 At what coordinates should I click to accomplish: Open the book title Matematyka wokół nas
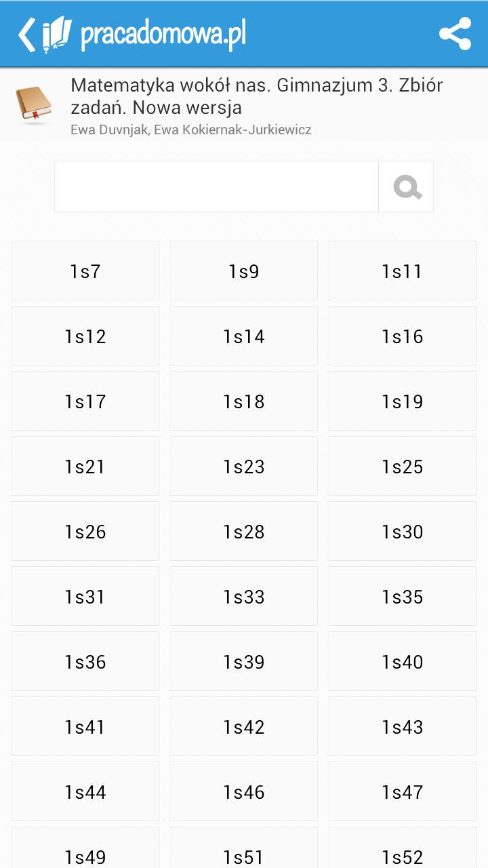click(x=256, y=96)
